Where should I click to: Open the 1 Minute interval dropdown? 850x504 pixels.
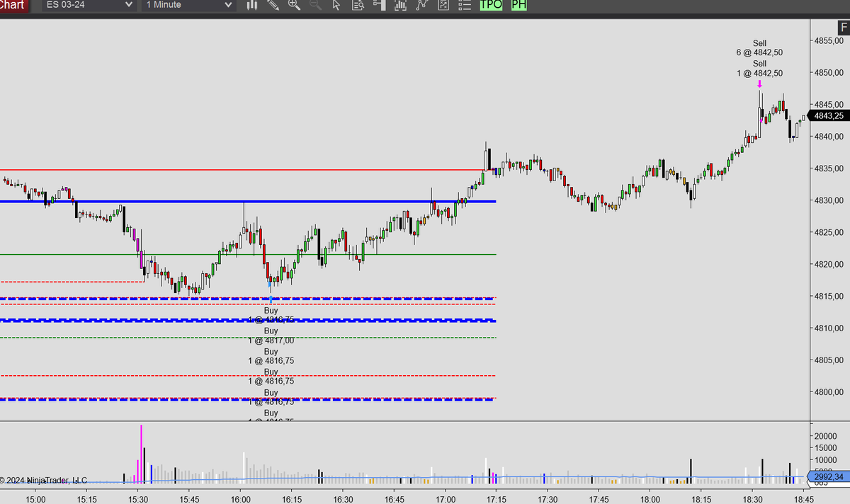pyautogui.click(x=188, y=5)
